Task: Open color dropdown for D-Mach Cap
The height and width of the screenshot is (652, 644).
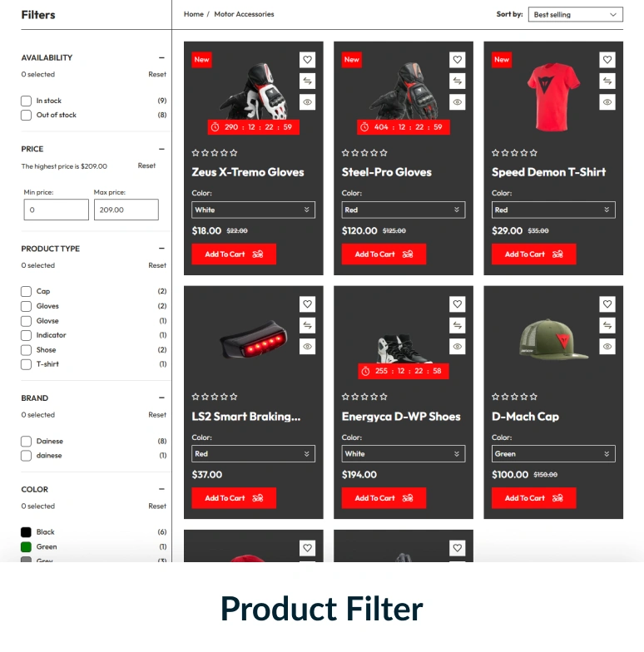Action: pyautogui.click(x=553, y=454)
